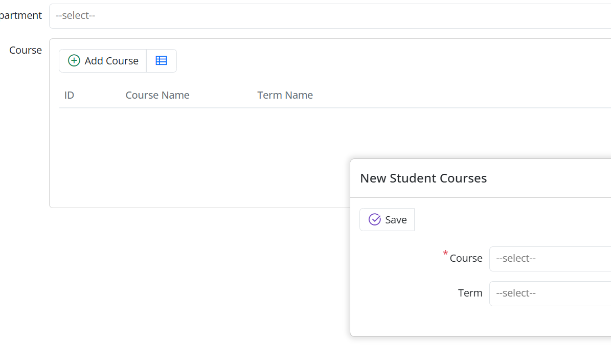This screenshot has height=364, width=611.
Task: Click blank toolbar space right of Save
Action: 511,220
